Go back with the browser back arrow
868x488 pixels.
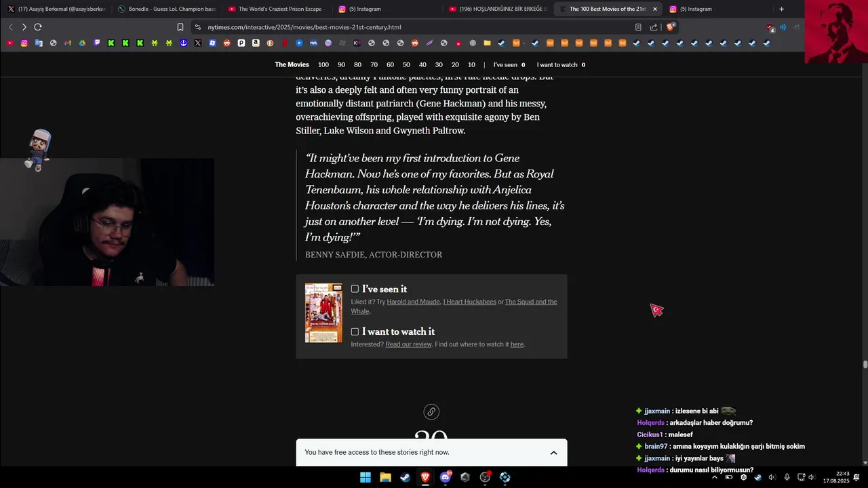(x=11, y=27)
